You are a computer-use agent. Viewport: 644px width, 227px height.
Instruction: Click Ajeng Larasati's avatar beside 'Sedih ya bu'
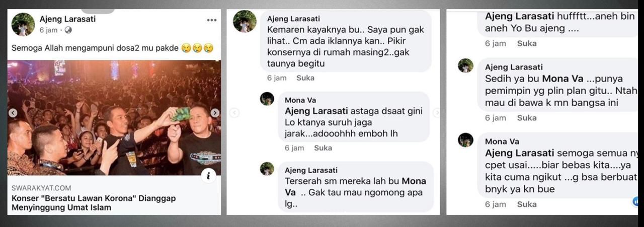[x=465, y=65]
